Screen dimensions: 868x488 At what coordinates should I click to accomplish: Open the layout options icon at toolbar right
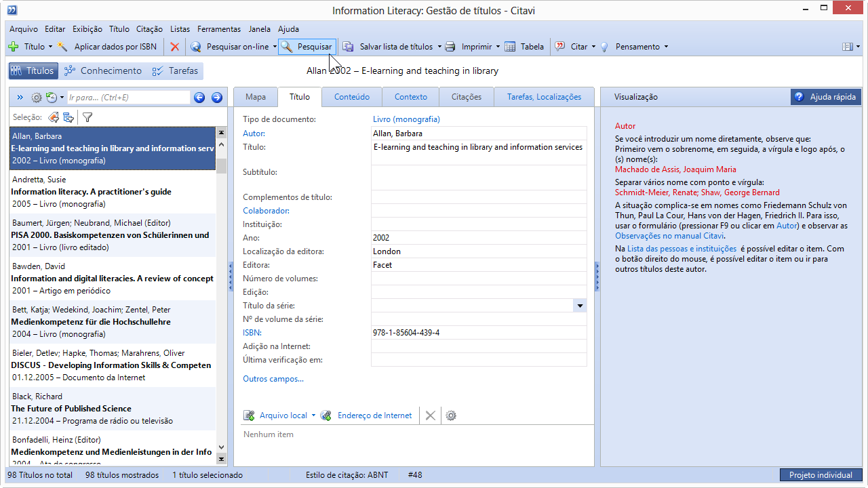point(848,47)
